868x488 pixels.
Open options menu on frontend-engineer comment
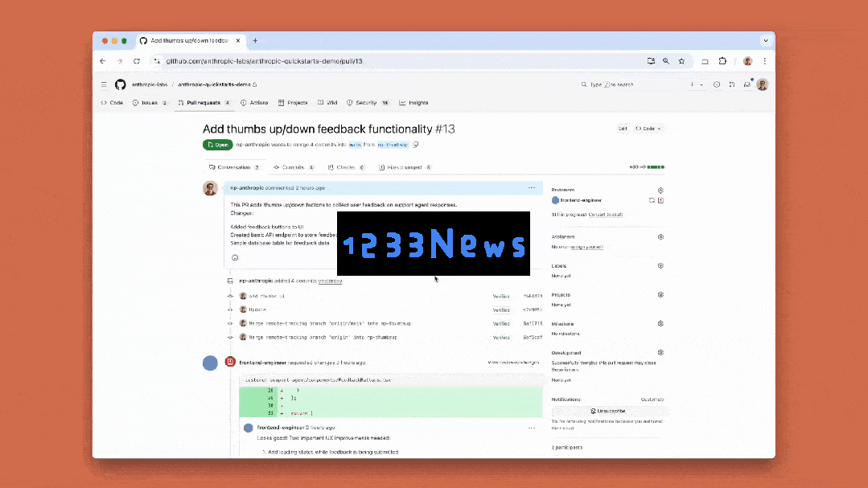532,428
